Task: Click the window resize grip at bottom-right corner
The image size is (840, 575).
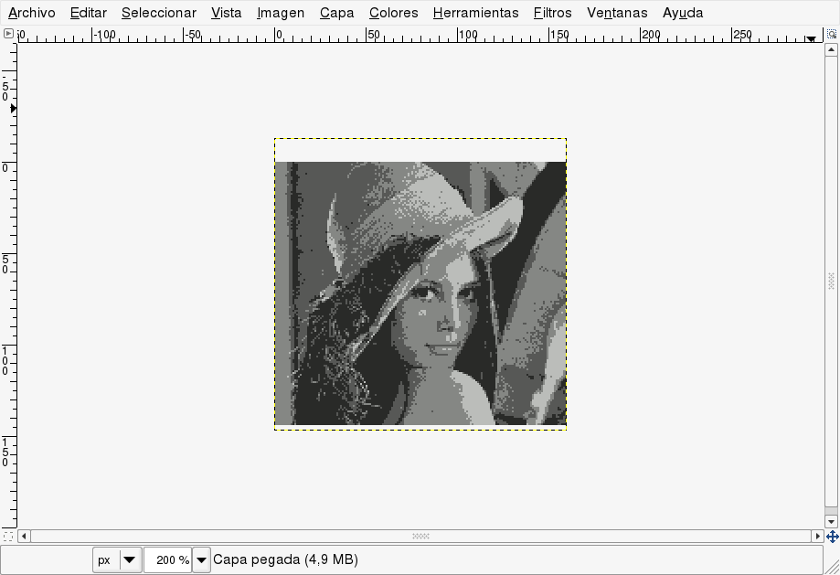Action: pyautogui.click(x=832, y=566)
